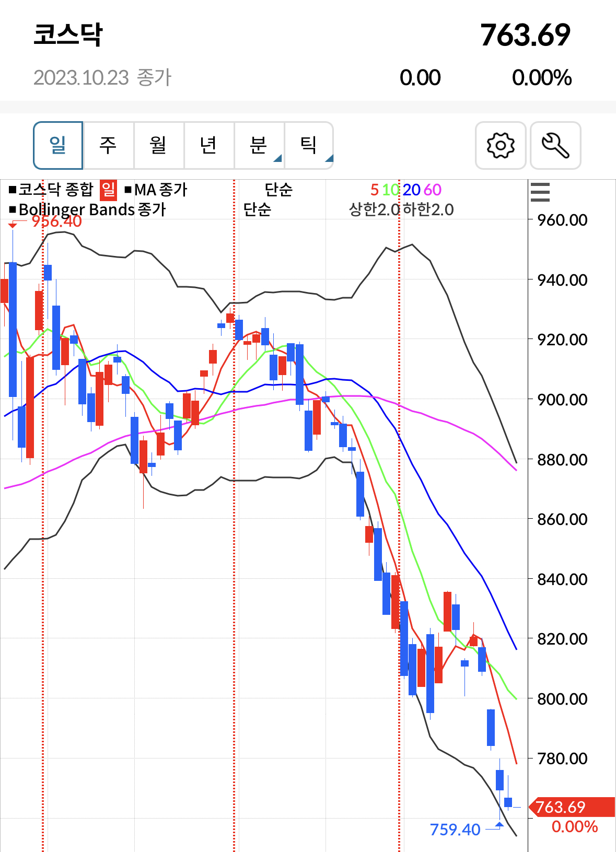Open the hamburger menu above price axis

point(540,192)
